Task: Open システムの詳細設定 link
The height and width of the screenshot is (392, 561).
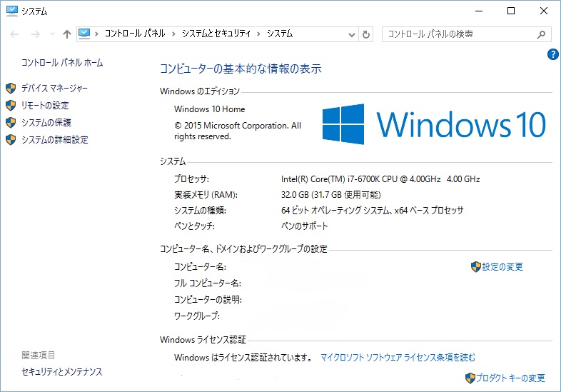Action: [x=55, y=140]
